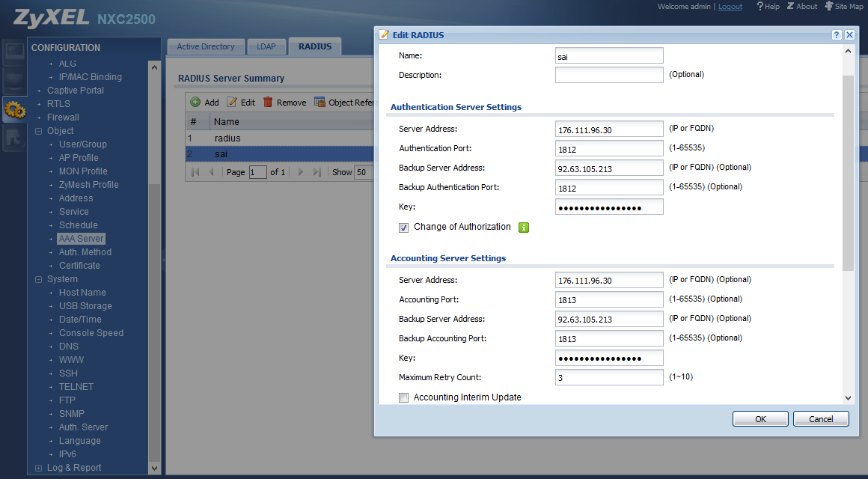Select Auth. Method in navigation tree
The height and width of the screenshot is (479, 868).
pos(85,252)
